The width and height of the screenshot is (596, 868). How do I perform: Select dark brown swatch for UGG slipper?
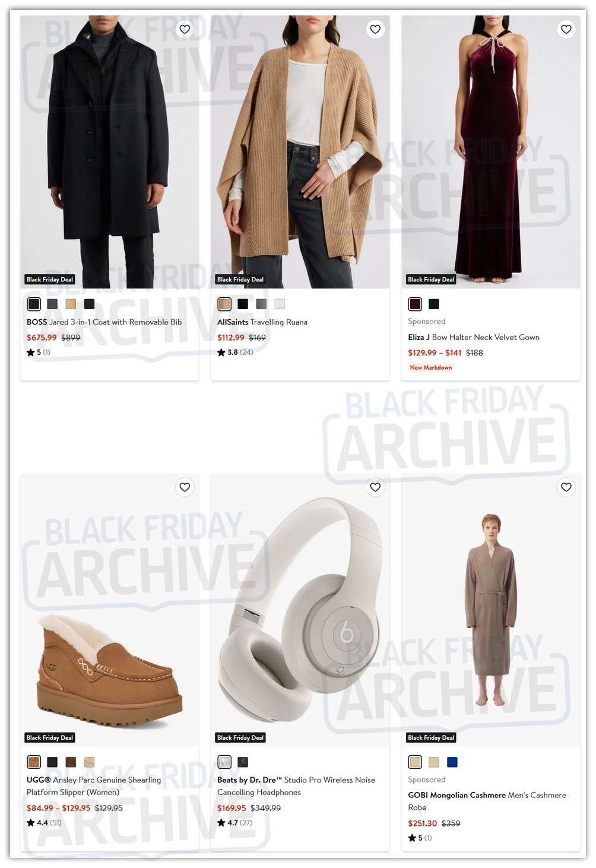click(71, 762)
